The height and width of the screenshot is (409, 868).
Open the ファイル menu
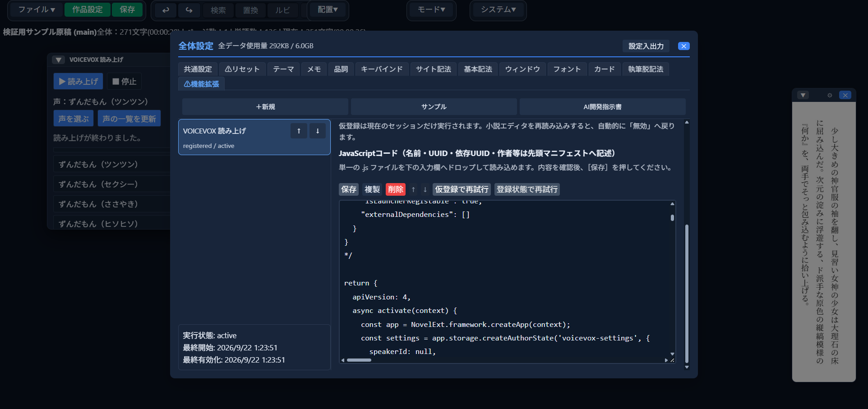36,9
